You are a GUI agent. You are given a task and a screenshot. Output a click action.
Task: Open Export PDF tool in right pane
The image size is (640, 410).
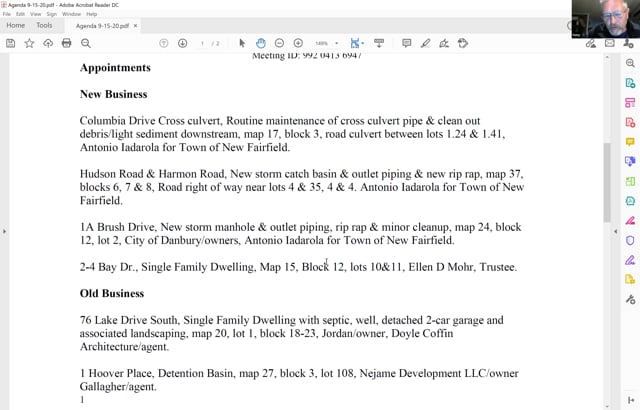click(x=630, y=83)
